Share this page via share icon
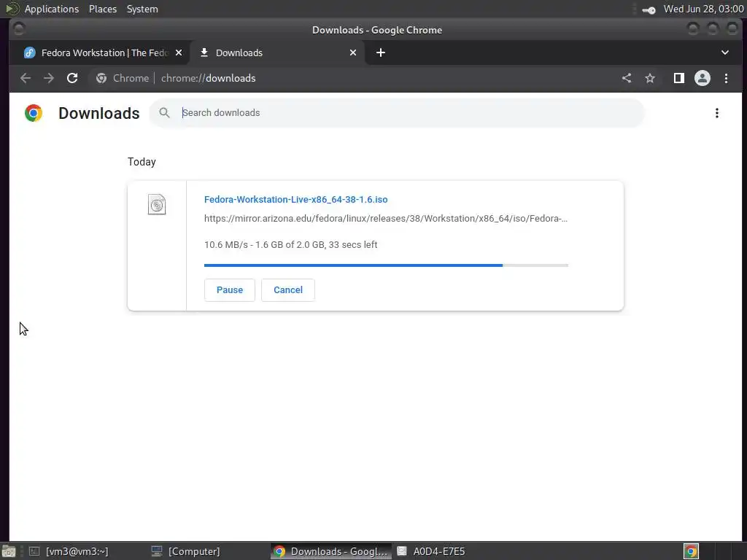 coord(627,78)
